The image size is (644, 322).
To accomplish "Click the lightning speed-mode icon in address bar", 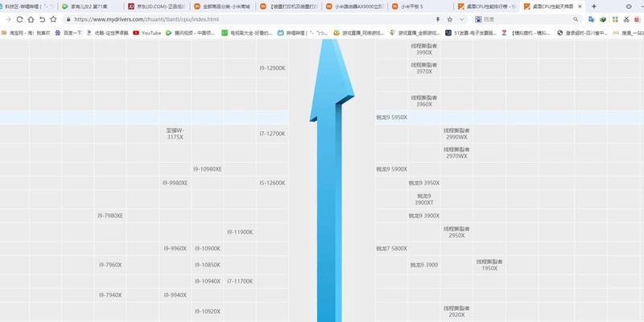I will (x=438, y=19).
